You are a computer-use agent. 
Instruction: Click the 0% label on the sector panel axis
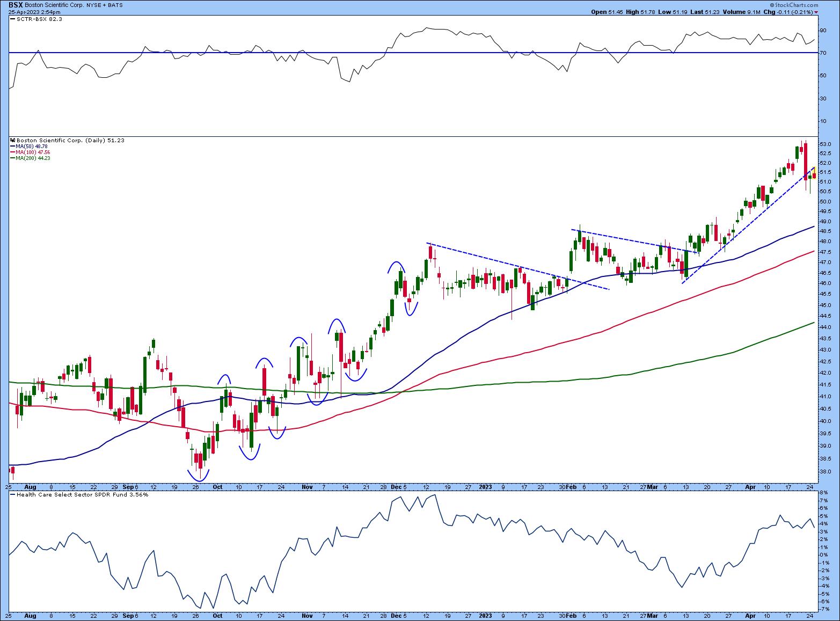pos(822,554)
